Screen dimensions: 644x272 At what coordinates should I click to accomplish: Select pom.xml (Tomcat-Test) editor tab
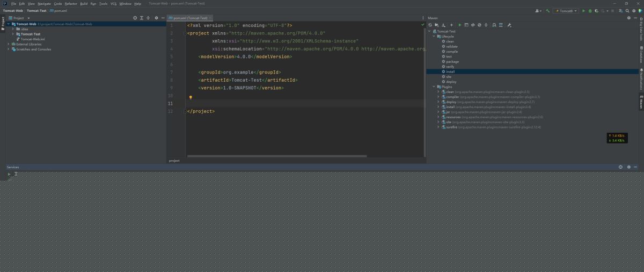coord(190,18)
